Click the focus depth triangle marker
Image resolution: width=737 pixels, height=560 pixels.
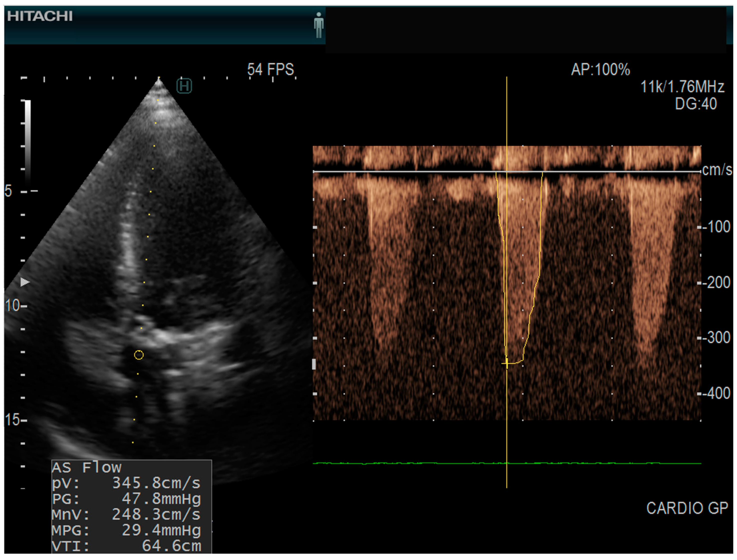pyautogui.click(x=25, y=282)
